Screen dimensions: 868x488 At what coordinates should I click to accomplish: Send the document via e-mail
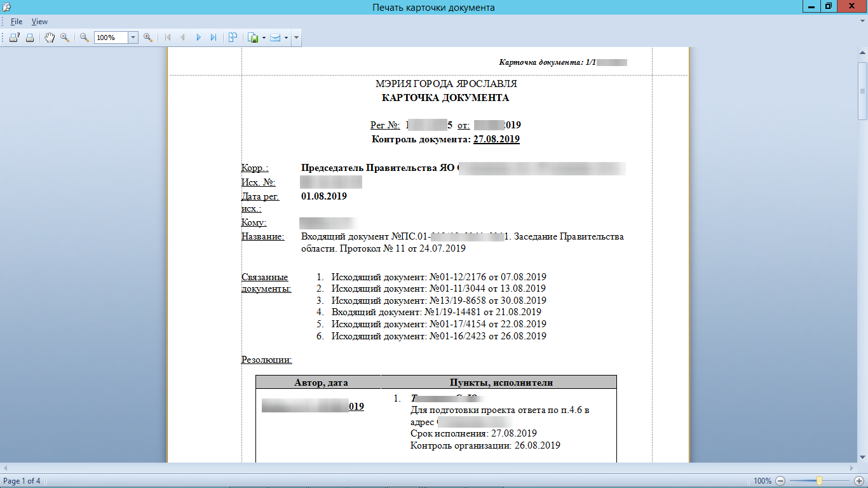point(275,37)
